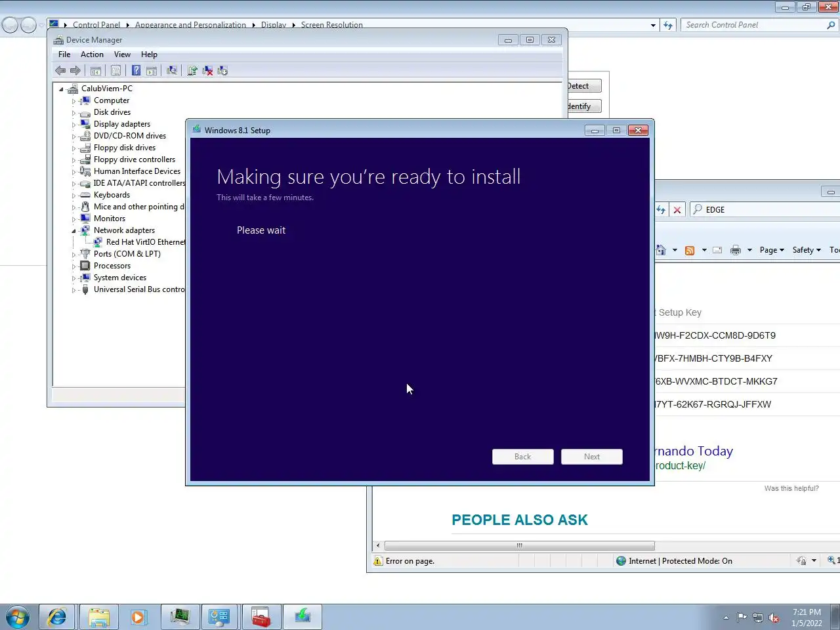
Task: Open the Help menu in Device Manager
Action: point(149,54)
